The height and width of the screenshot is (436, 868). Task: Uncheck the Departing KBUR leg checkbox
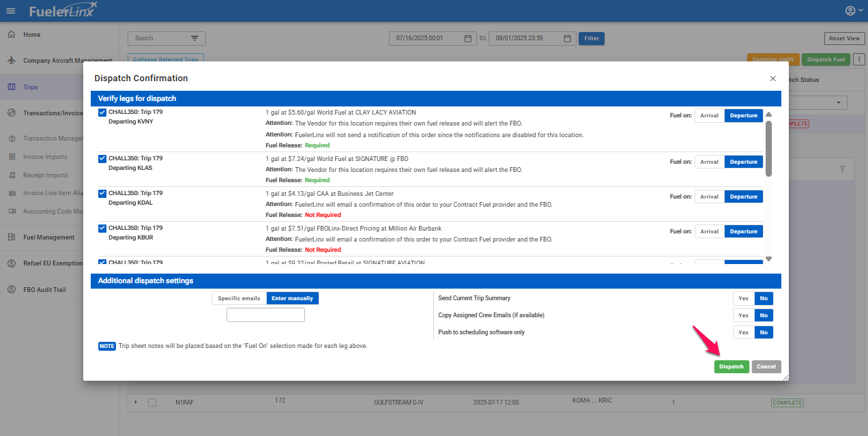(x=102, y=228)
